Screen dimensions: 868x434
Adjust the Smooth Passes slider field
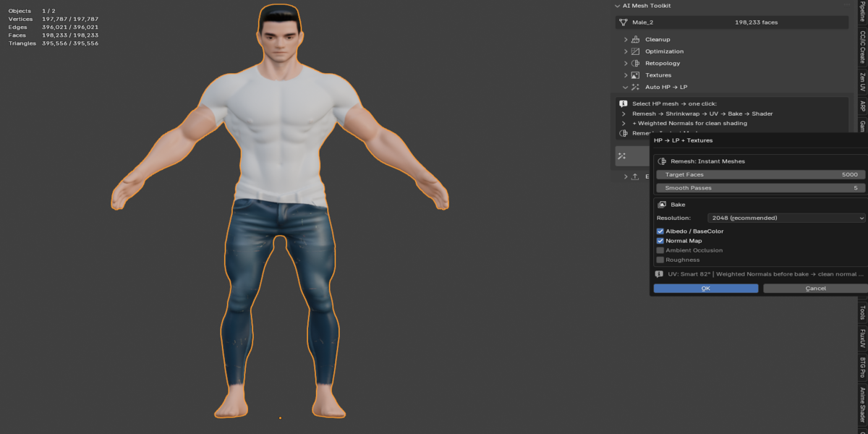[761, 187]
